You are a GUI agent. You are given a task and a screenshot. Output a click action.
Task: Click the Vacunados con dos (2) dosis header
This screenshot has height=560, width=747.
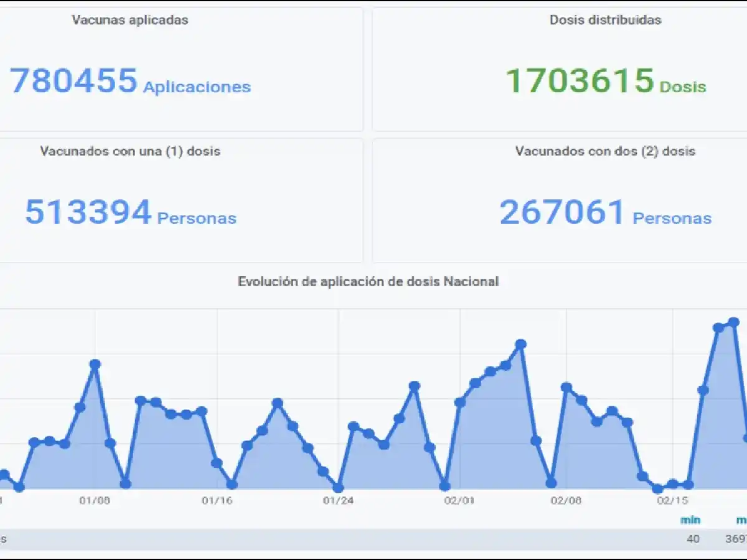click(605, 151)
